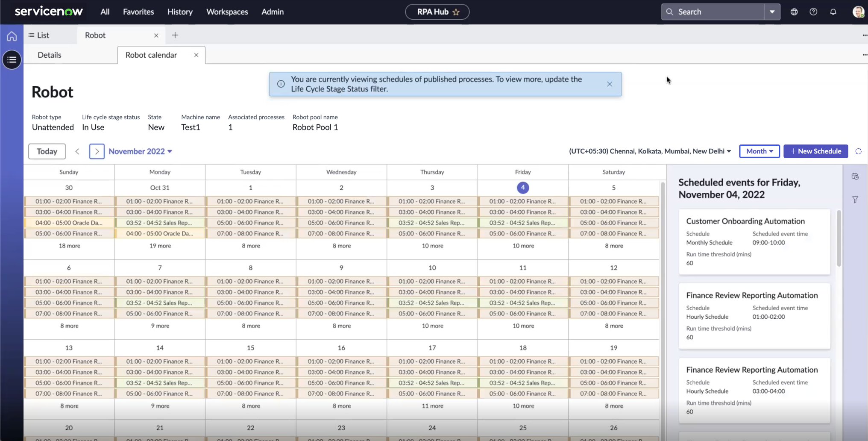The width and height of the screenshot is (868, 441).
Task: Click the Today button
Action: point(47,151)
